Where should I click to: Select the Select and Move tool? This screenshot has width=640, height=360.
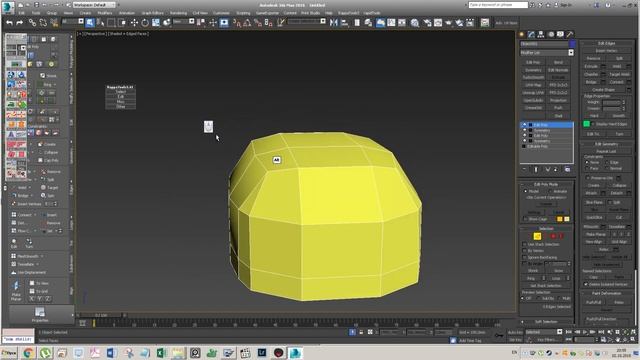point(134,23)
